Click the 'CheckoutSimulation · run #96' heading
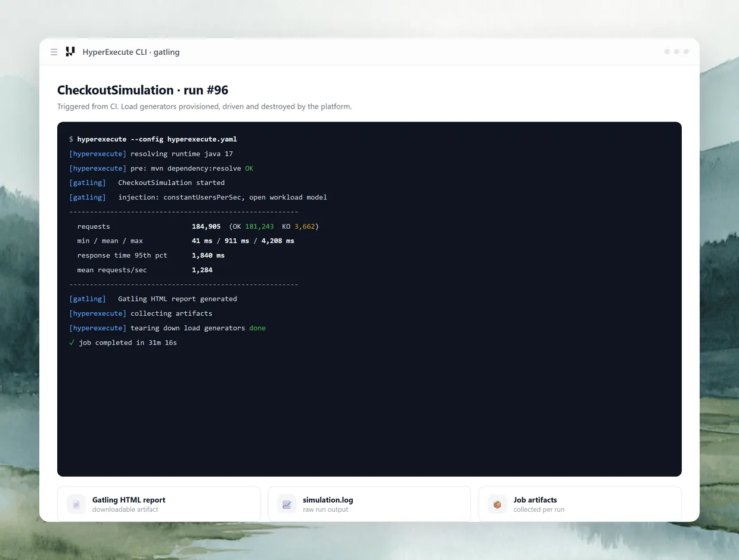The height and width of the screenshot is (560, 739). pyautogui.click(x=142, y=90)
